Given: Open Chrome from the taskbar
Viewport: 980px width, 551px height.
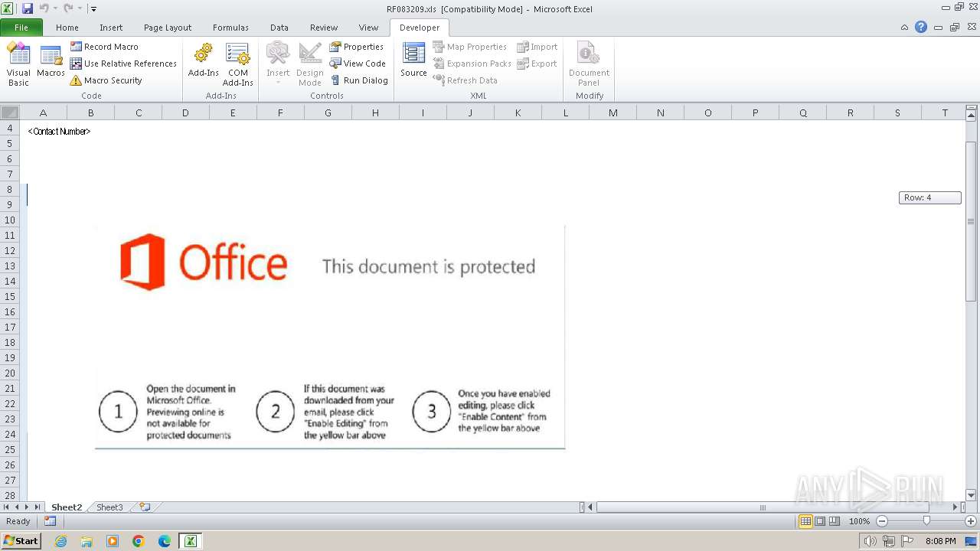Looking at the screenshot, I should pos(139,541).
